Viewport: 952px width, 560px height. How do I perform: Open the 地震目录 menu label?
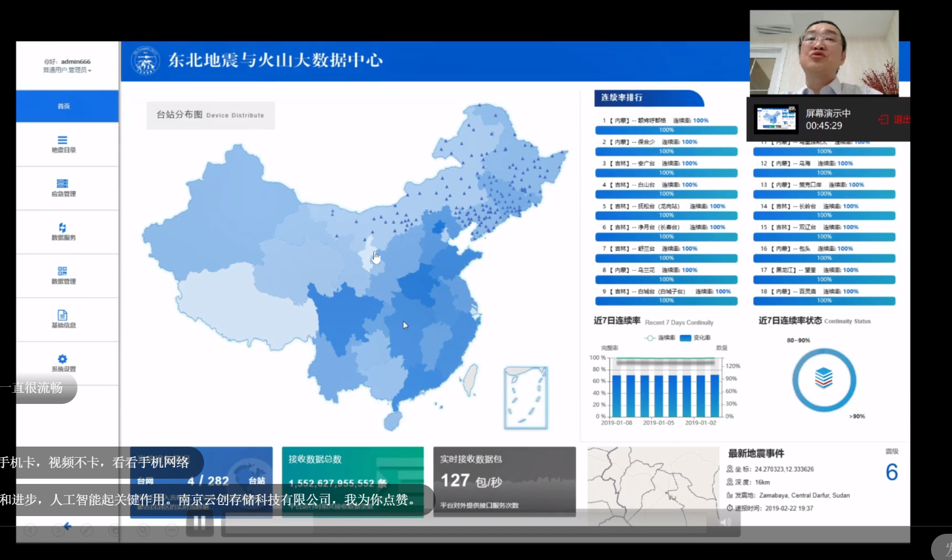(x=64, y=150)
